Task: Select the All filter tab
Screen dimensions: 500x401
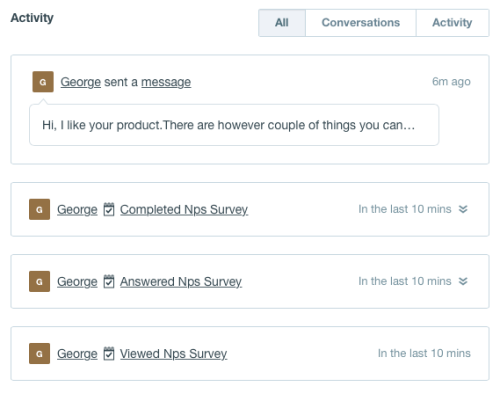Action: (x=282, y=23)
